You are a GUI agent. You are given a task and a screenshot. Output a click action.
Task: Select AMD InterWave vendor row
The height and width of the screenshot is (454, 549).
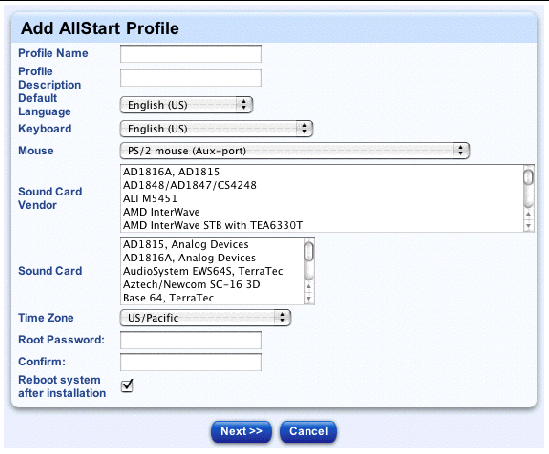tap(321, 212)
